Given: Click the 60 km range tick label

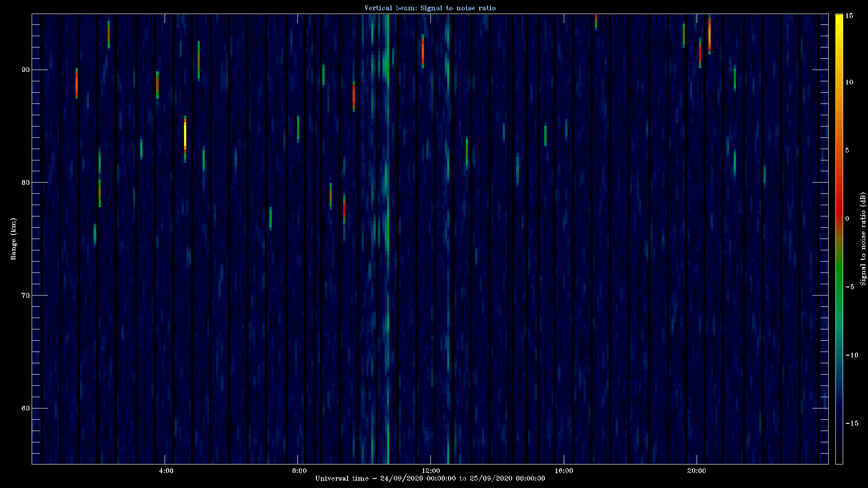Looking at the screenshot, I should 25,408.
